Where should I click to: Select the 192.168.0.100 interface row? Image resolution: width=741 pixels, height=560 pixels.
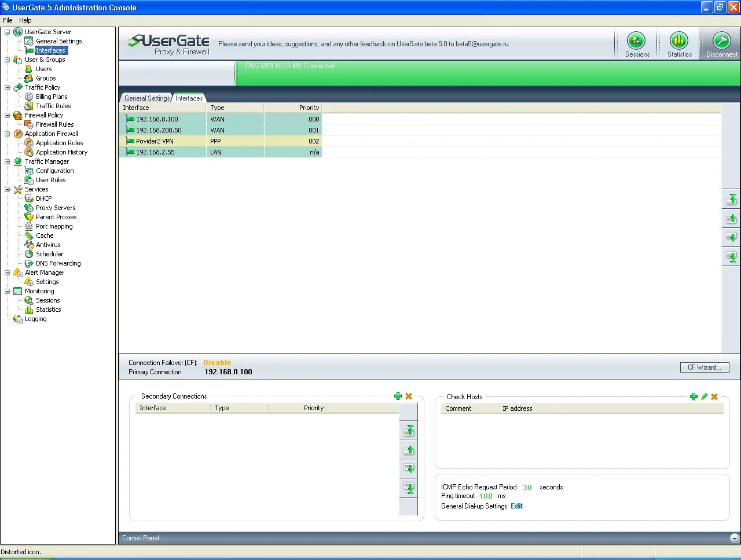tap(221, 119)
